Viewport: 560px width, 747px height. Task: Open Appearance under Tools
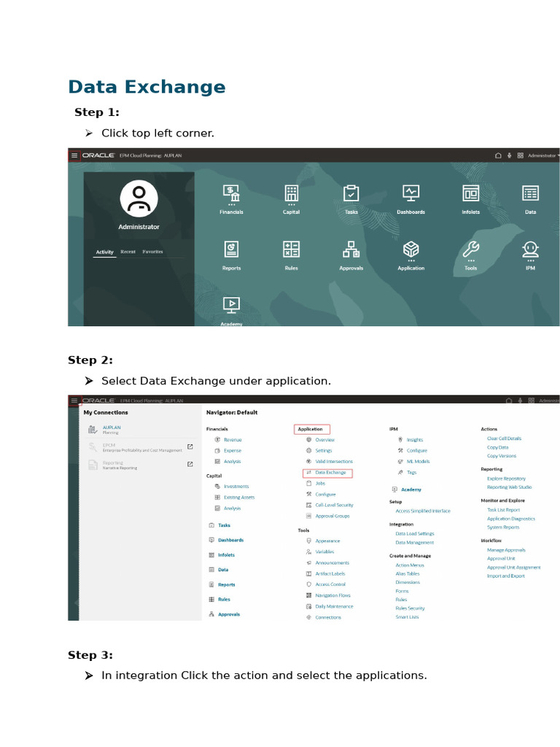pyautogui.click(x=327, y=541)
